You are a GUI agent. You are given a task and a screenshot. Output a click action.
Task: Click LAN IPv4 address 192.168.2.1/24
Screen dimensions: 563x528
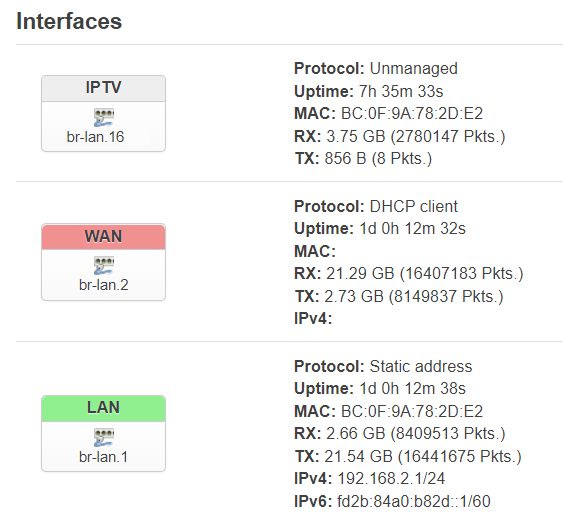391,478
